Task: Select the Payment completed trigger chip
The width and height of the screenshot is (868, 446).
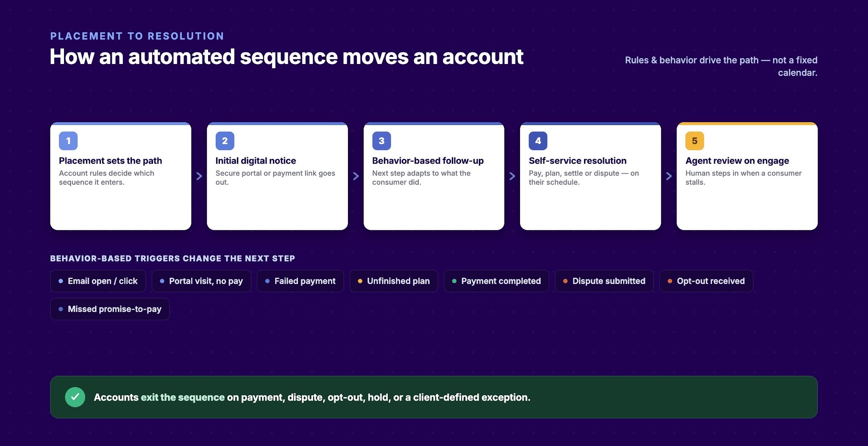Action: 496,281
